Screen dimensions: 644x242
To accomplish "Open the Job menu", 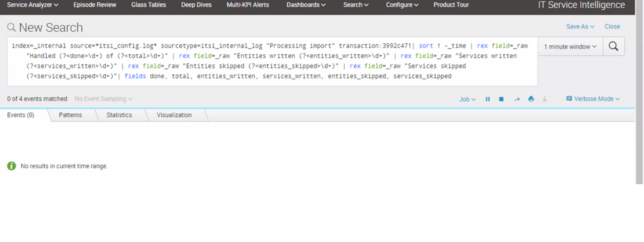I will [467, 99].
